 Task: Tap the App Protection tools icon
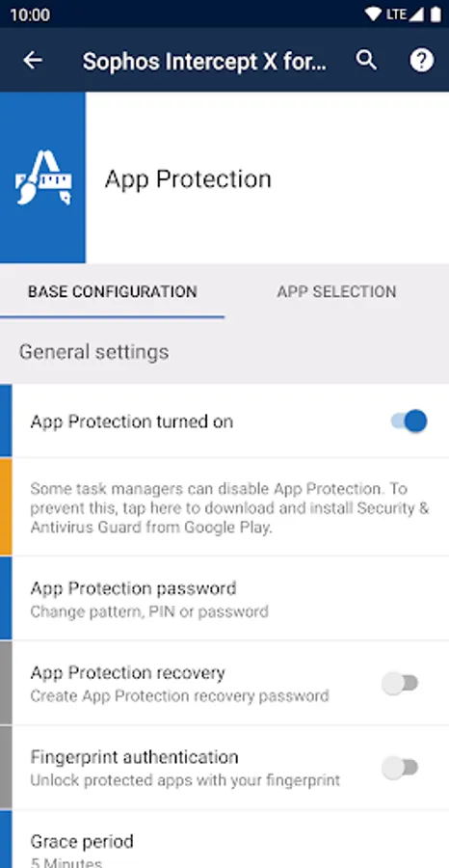click(43, 177)
